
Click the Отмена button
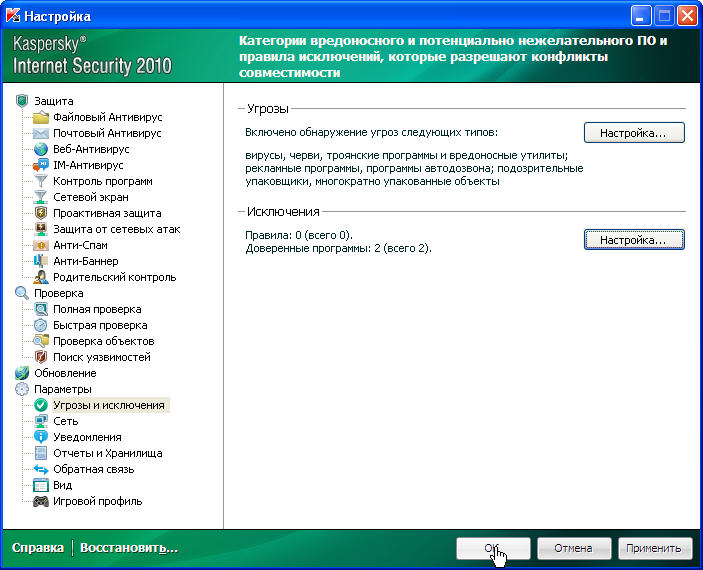[574, 548]
